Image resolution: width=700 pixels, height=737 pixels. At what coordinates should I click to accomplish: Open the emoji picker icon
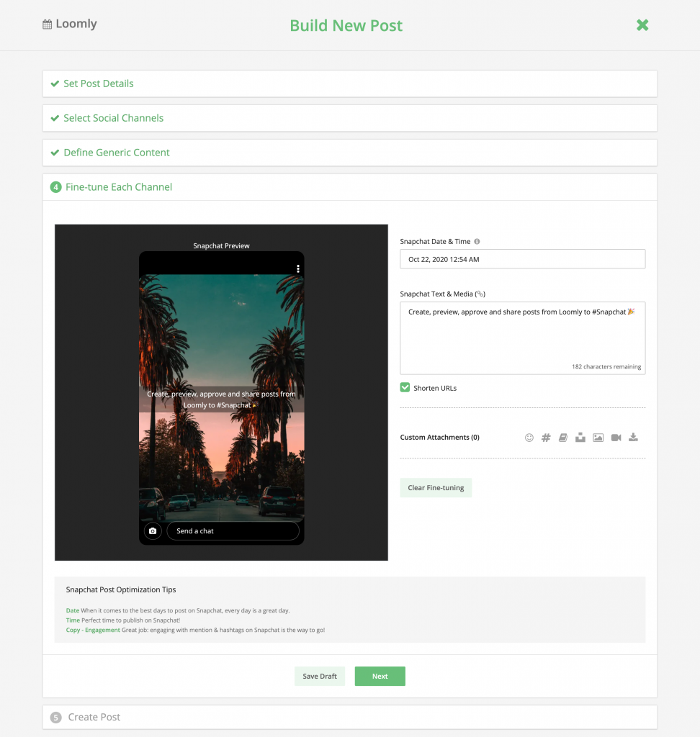tap(529, 438)
